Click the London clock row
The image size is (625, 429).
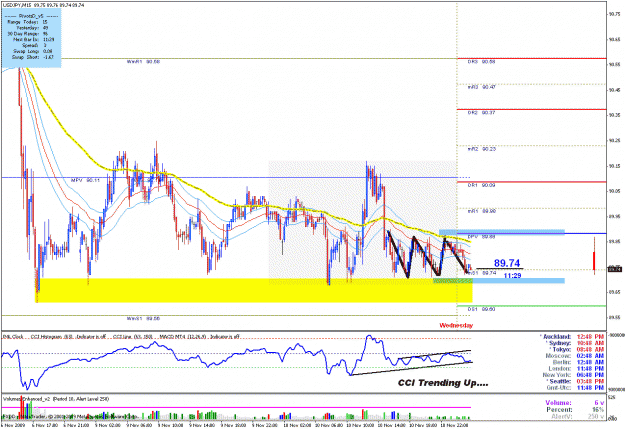click(576, 368)
